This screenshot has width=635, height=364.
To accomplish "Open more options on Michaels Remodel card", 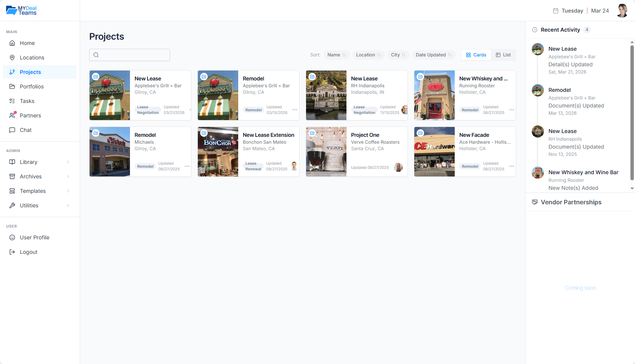I will pos(187,166).
